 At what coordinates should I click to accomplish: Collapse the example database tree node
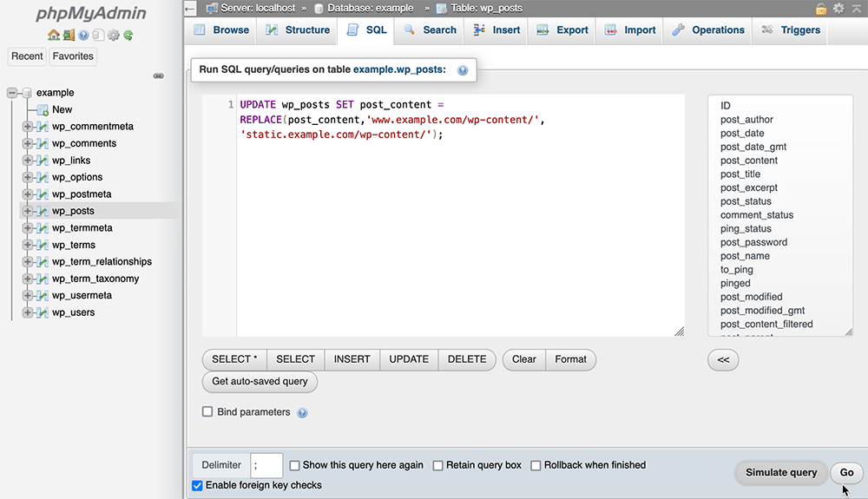coord(12,93)
